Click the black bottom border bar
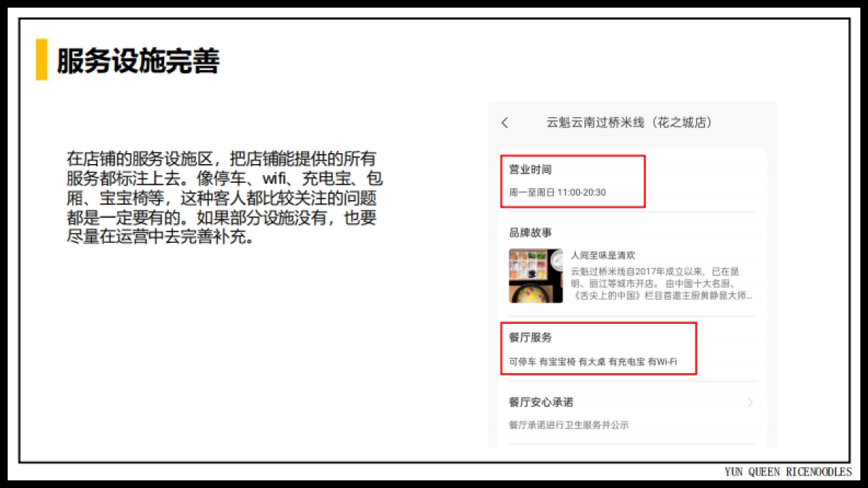The height and width of the screenshot is (488, 868). pos(434,484)
